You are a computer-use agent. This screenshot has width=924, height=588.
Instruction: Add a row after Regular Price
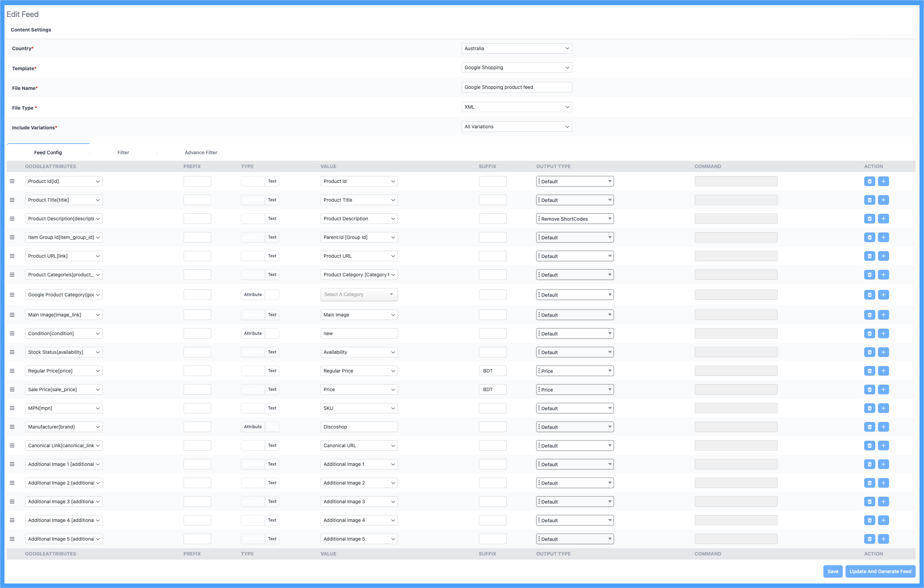coord(883,371)
